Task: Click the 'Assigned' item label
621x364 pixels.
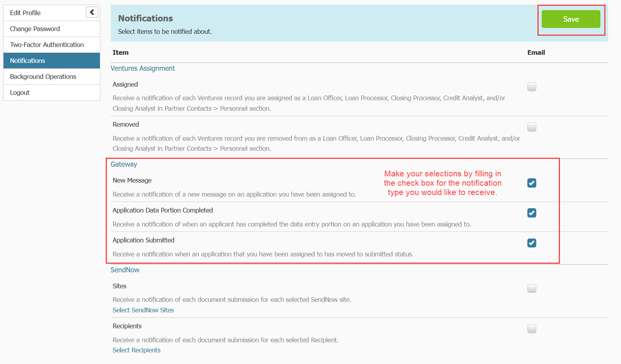Action: [x=125, y=84]
